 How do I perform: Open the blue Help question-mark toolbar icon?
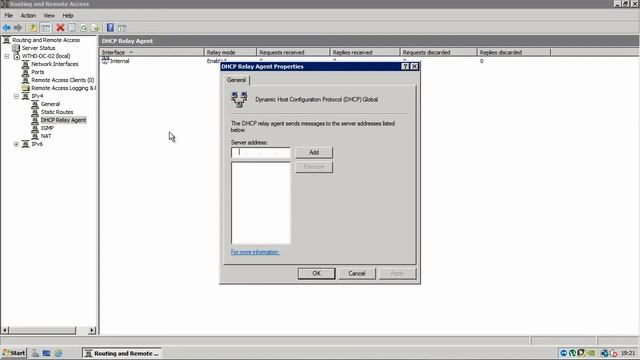coord(110,28)
